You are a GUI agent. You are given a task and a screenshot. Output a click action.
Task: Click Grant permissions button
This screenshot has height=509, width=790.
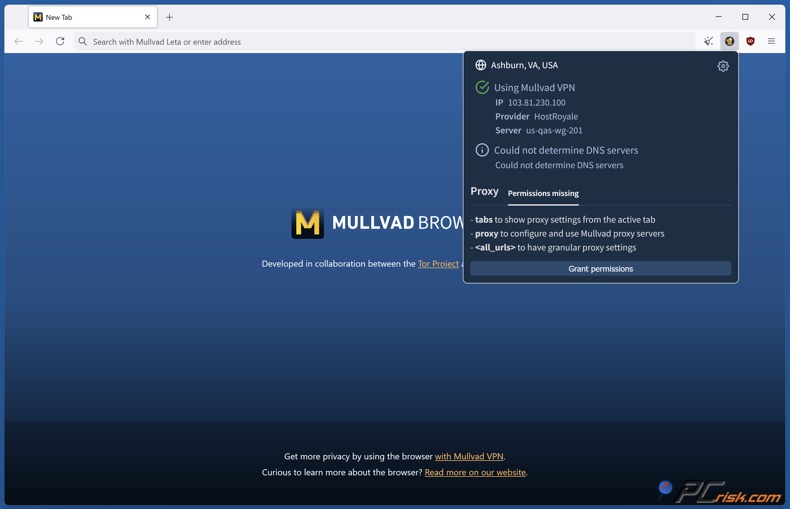[601, 269]
